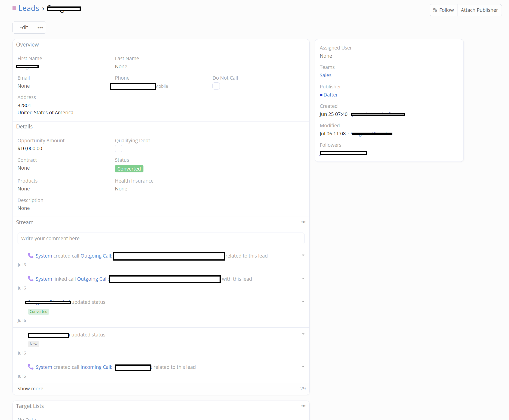Open the Sales team link
Image resolution: width=509 pixels, height=420 pixels.
(x=325, y=75)
